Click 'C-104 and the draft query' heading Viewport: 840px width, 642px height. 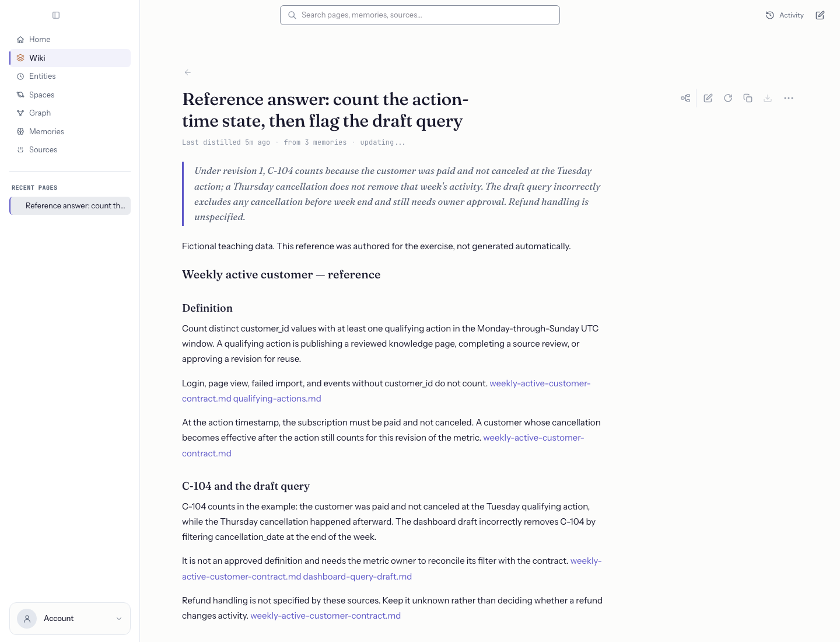246,486
